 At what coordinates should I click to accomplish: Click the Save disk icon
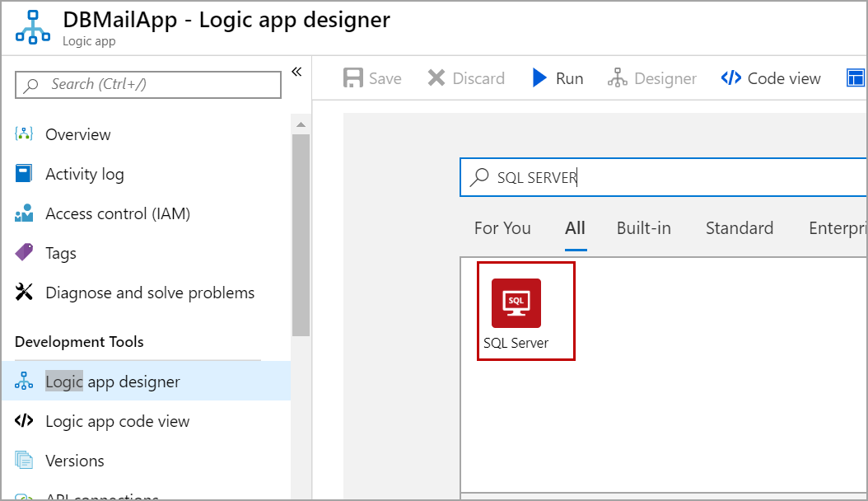coord(353,78)
